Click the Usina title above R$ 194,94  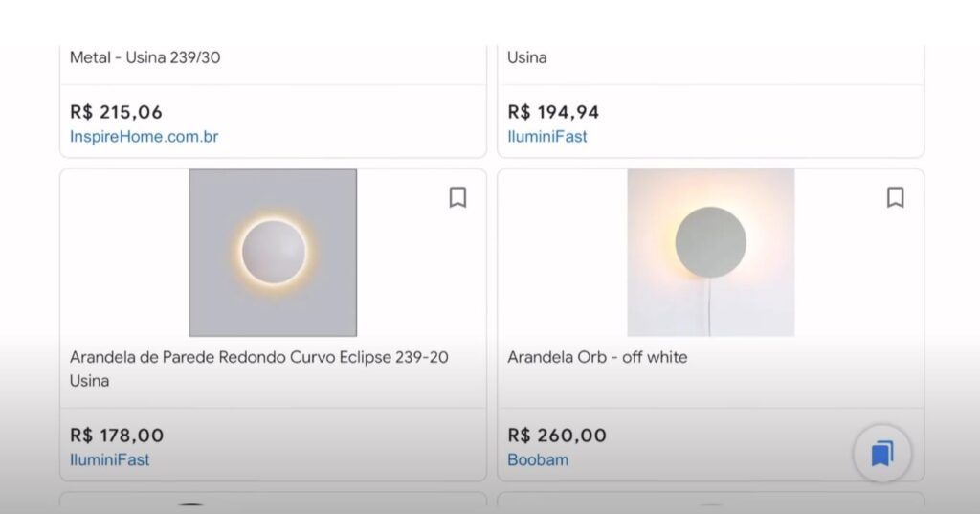coord(527,57)
